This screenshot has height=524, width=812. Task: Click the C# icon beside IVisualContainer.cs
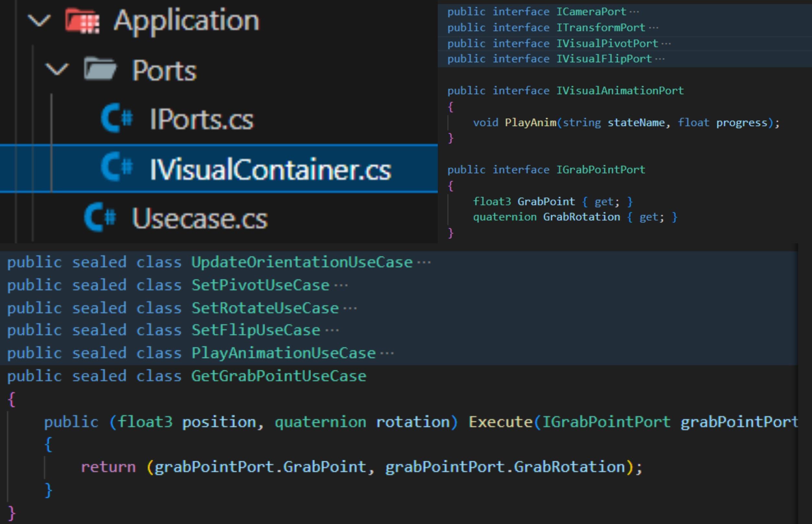click(117, 167)
